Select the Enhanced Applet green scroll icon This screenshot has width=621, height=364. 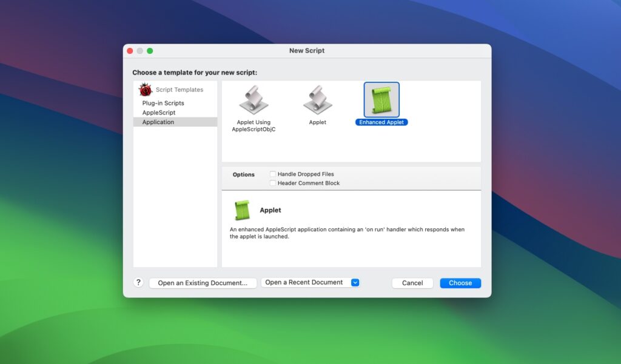point(381,101)
